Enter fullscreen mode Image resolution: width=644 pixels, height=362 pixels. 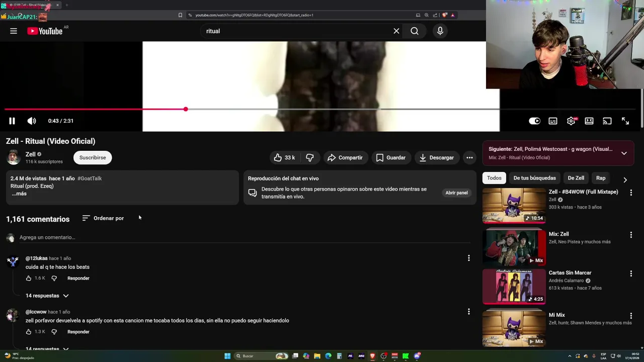pyautogui.click(x=625, y=121)
